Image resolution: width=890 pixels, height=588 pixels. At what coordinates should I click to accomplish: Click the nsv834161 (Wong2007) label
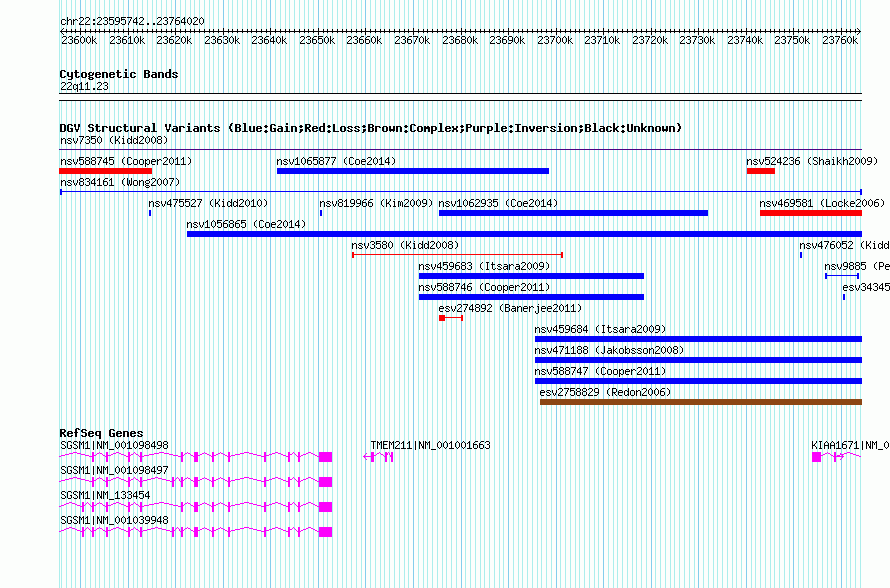click(x=120, y=182)
